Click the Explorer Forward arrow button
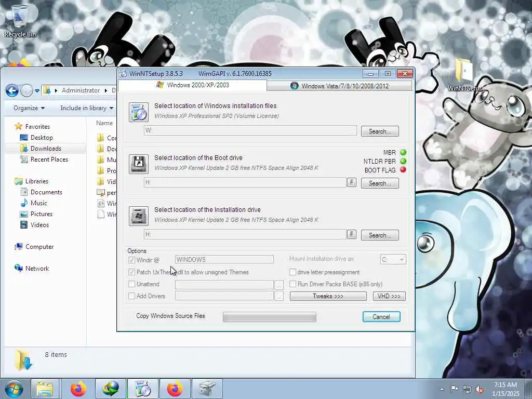Viewport: 532px width, 399px height. pos(26,90)
